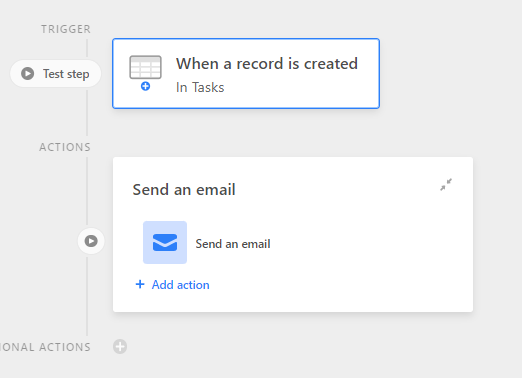The width and height of the screenshot is (522, 378).
Task: Click the plus icon beside Add action
Action: [x=140, y=284]
